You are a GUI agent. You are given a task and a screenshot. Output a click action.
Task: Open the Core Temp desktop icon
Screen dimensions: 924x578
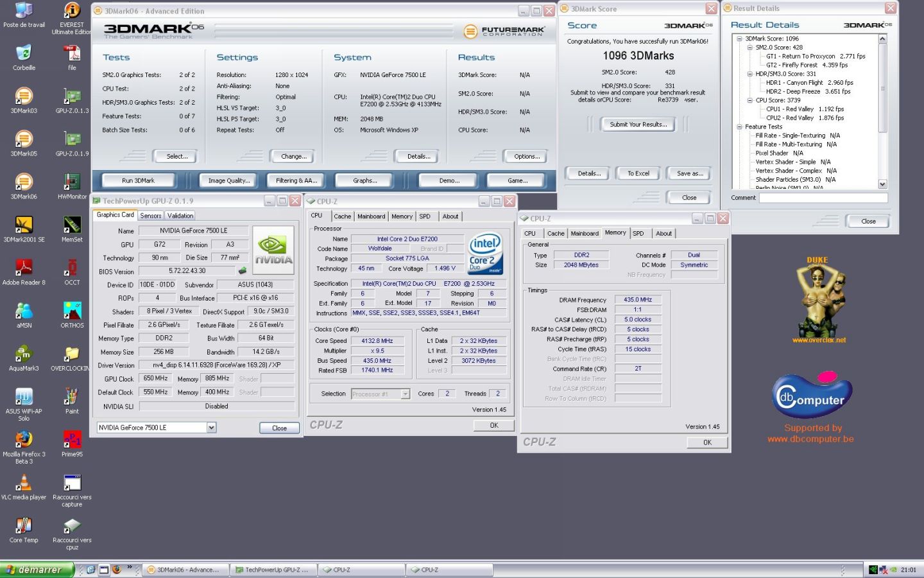pos(24,526)
